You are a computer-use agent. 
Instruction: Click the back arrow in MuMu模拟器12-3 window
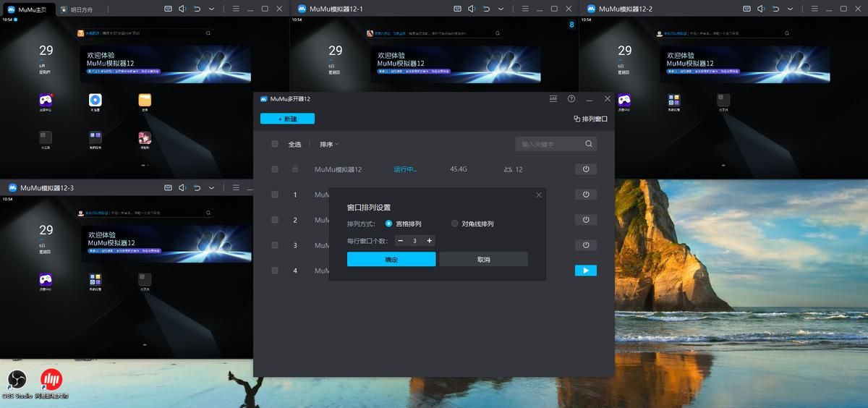[x=197, y=188]
